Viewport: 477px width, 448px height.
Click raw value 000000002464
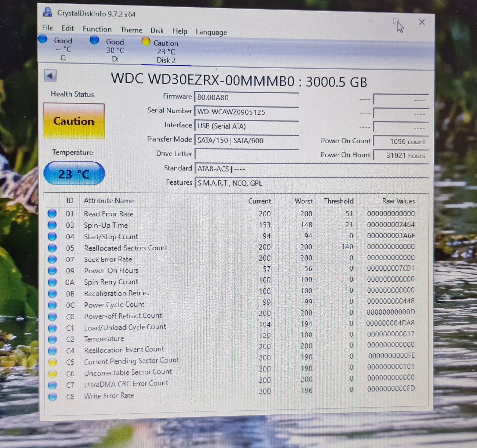(x=391, y=225)
